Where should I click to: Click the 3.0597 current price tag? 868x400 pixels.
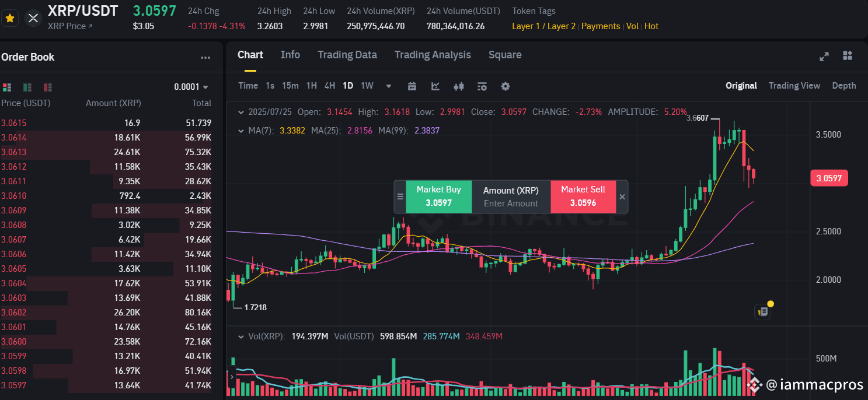829,178
